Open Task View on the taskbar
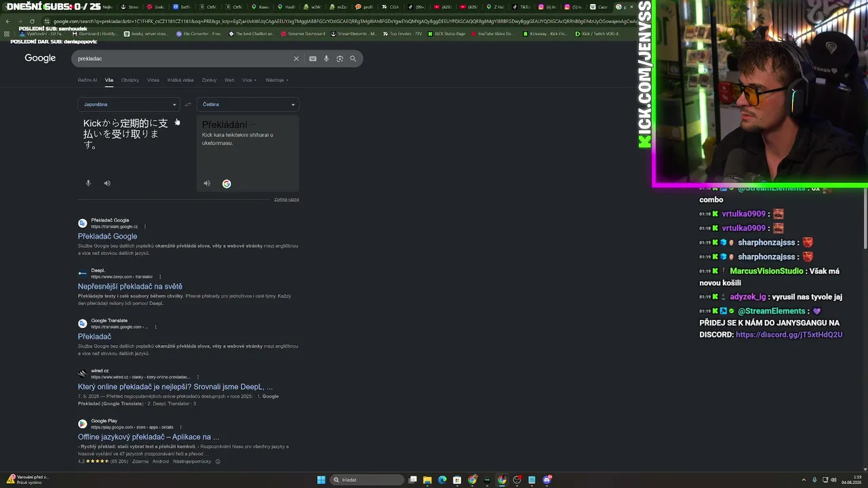Screen dimensions: 868x488 412,480
